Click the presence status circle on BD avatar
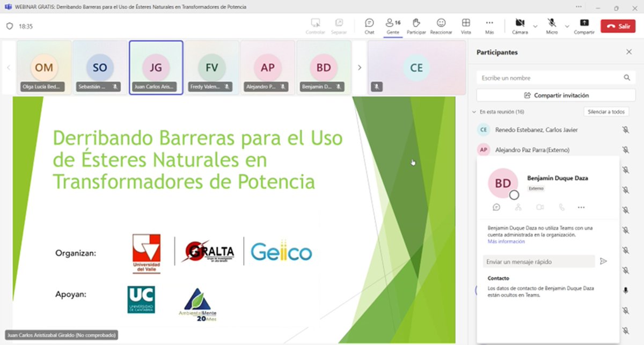 pyautogui.click(x=514, y=195)
